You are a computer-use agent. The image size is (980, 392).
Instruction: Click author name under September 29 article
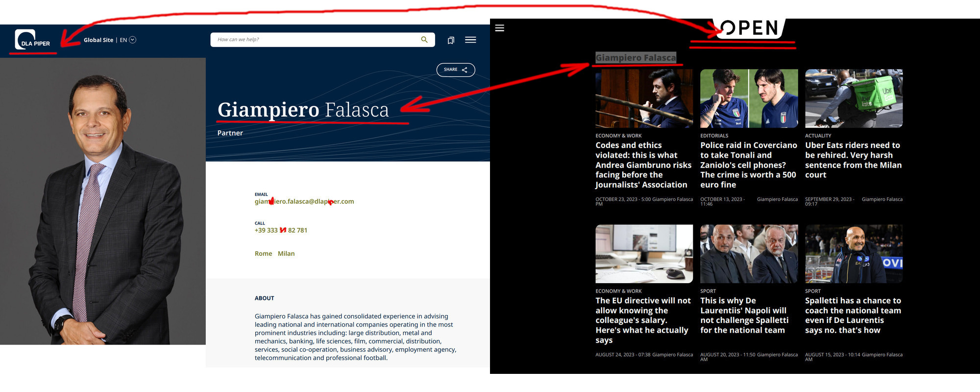pyautogui.click(x=882, y=199)
